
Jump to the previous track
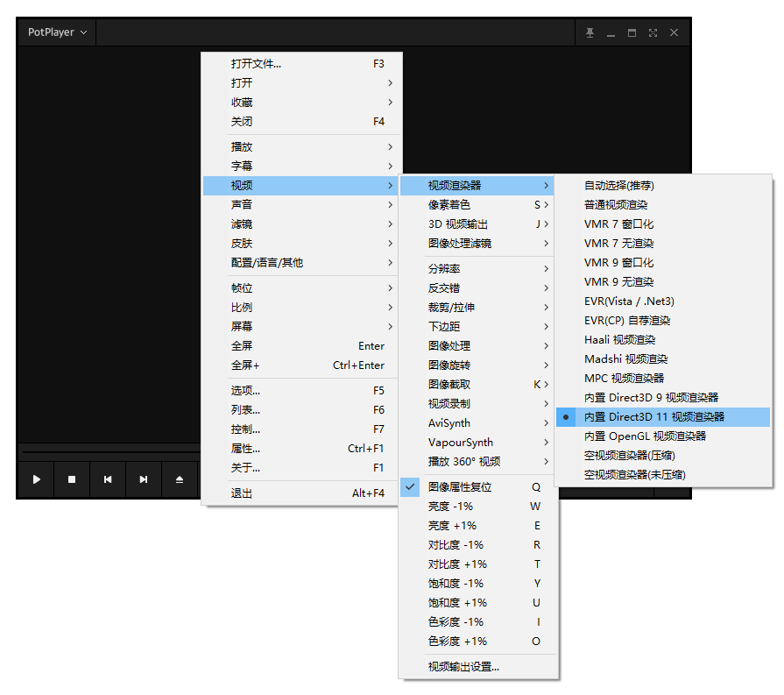[x=108, y=479]
